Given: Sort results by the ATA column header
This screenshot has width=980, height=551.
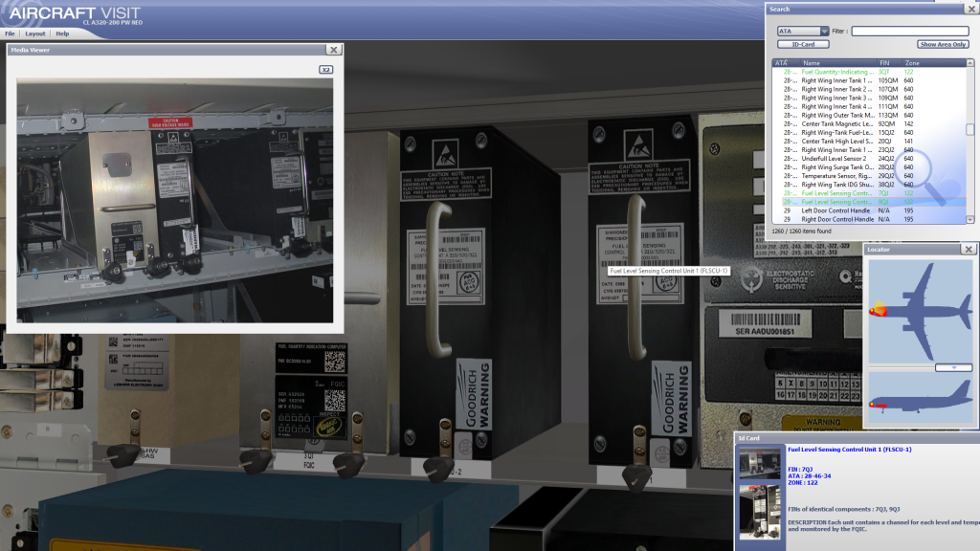Looking at the screenshot, I should click(x=785, y=63).
